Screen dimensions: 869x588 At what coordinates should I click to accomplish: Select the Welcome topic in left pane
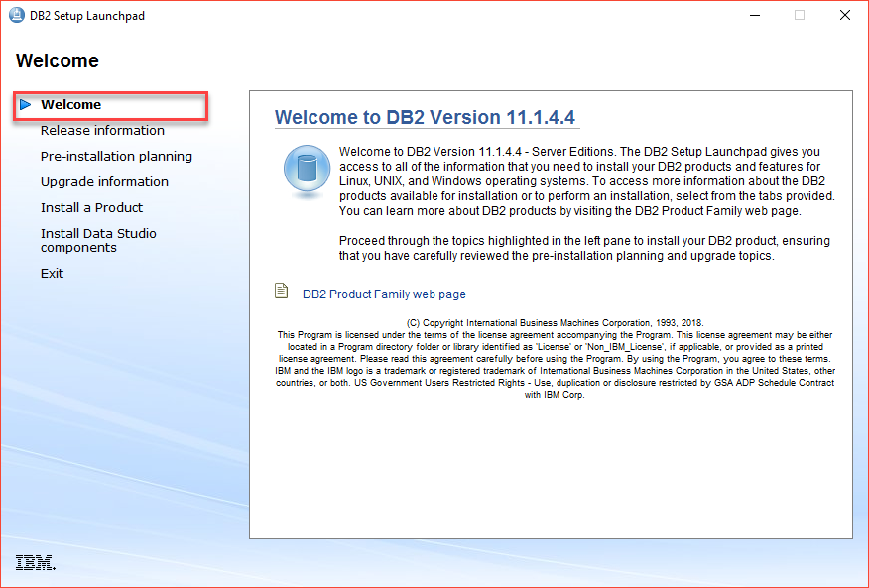tap(71, 105)
